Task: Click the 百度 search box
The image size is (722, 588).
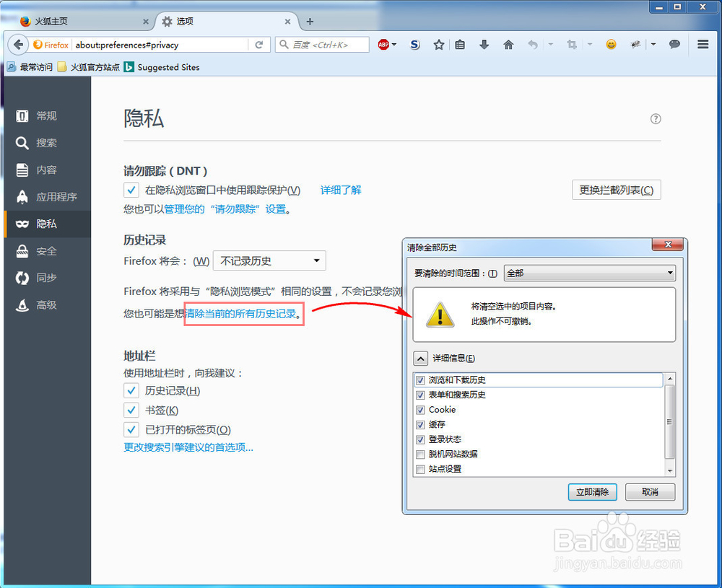Action: coord(322,45)
